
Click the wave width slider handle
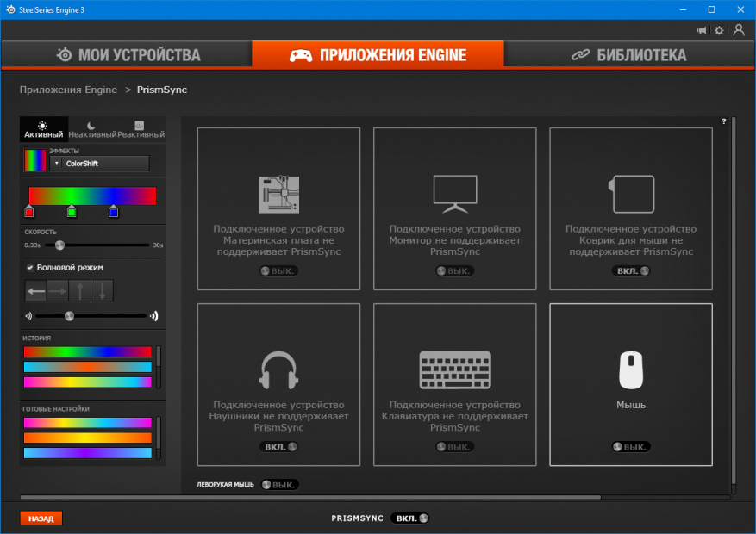tap(70, 316)
